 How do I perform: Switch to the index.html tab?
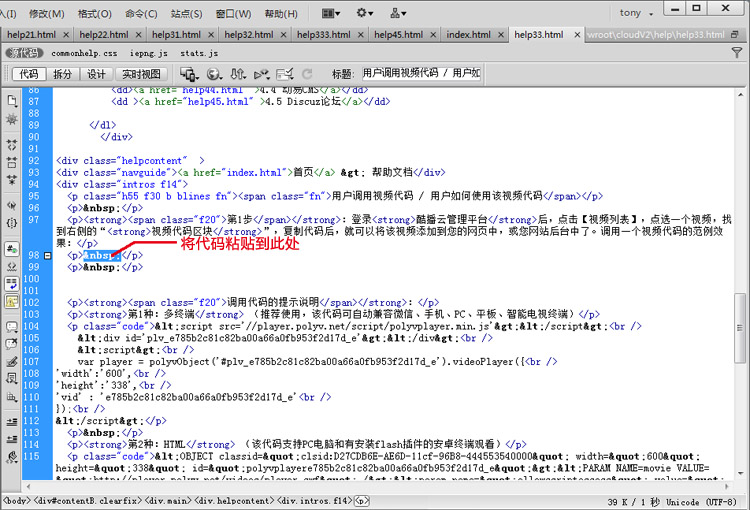pos(468,34)
